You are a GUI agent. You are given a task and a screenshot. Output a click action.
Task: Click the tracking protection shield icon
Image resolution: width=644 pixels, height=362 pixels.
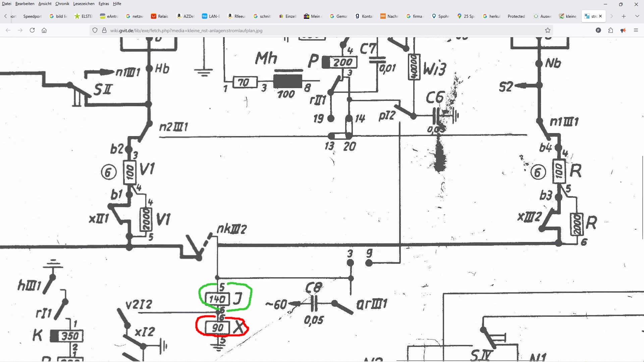tap(95, 30)
